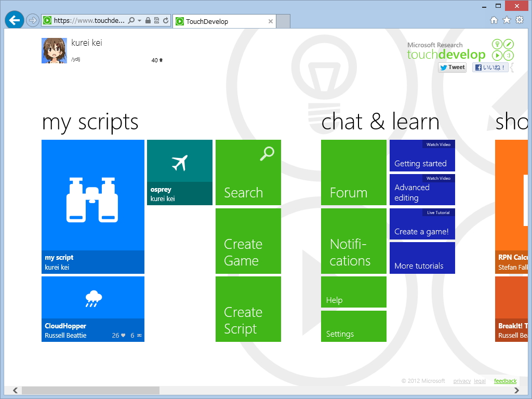Screen dimensions: 532x399
Task: Watch the Advanced editing video tile
Action: (x=422, y=189)
